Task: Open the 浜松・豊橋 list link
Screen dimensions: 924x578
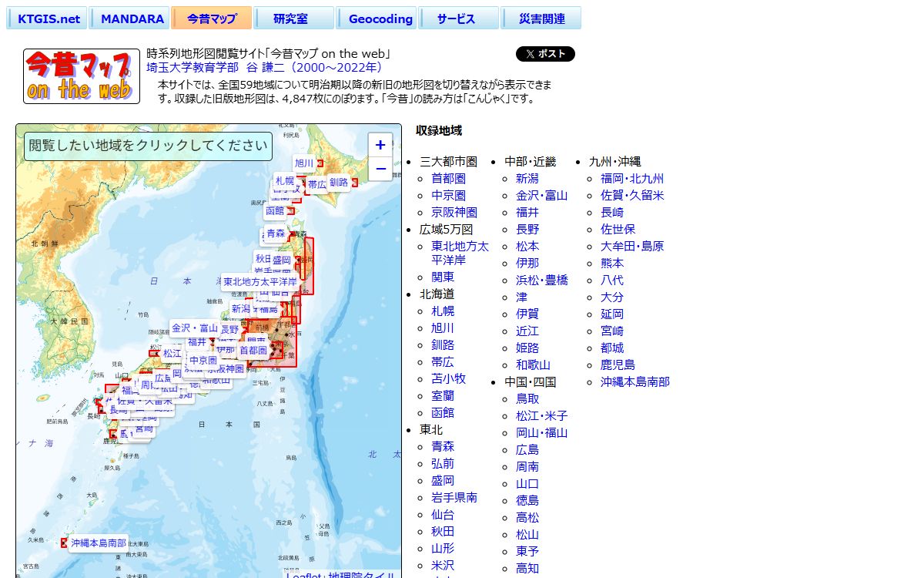Action: [541, 280]
